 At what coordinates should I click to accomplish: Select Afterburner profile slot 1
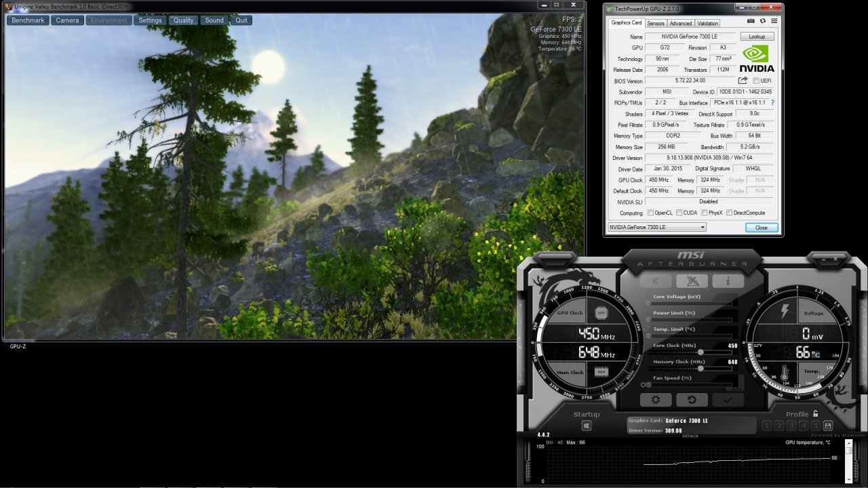pyautogui.click(x=767, y=426)
